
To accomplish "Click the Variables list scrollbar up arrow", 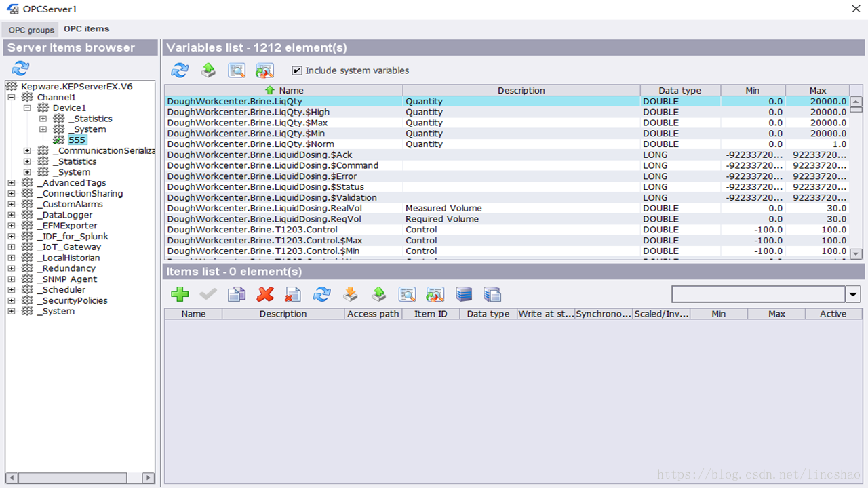I will [x=856, y=102].
